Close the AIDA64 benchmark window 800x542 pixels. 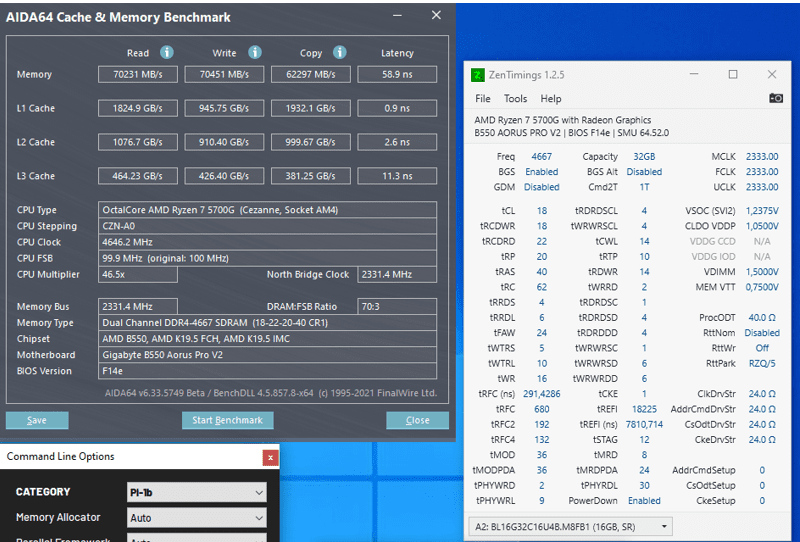tap(436, 15)
